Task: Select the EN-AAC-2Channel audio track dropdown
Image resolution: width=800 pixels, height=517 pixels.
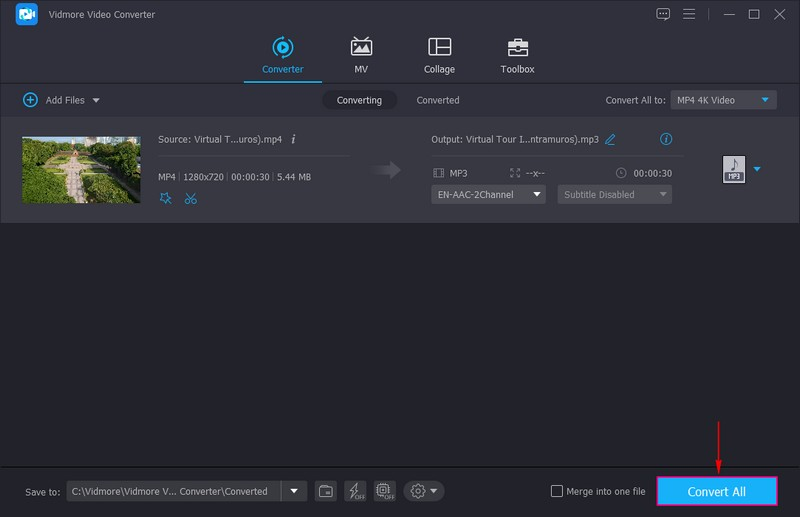Action: pyautogui.click(x=488, y=195)
